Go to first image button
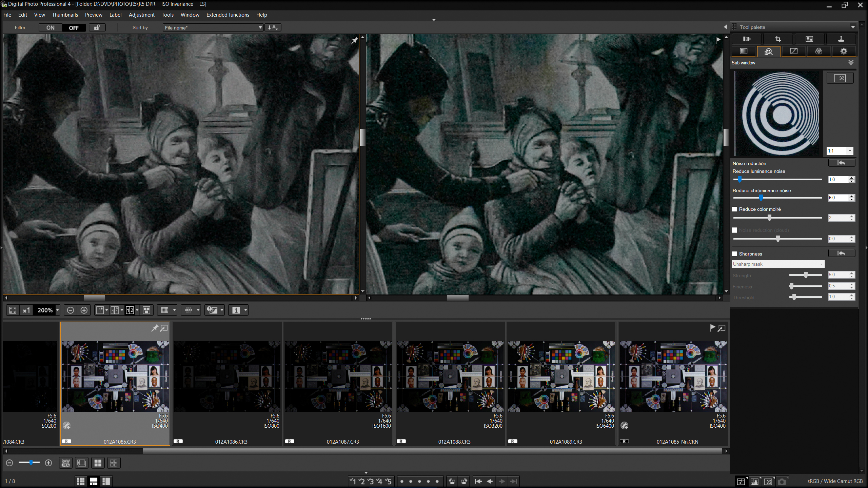 click(x=478, y=481)
